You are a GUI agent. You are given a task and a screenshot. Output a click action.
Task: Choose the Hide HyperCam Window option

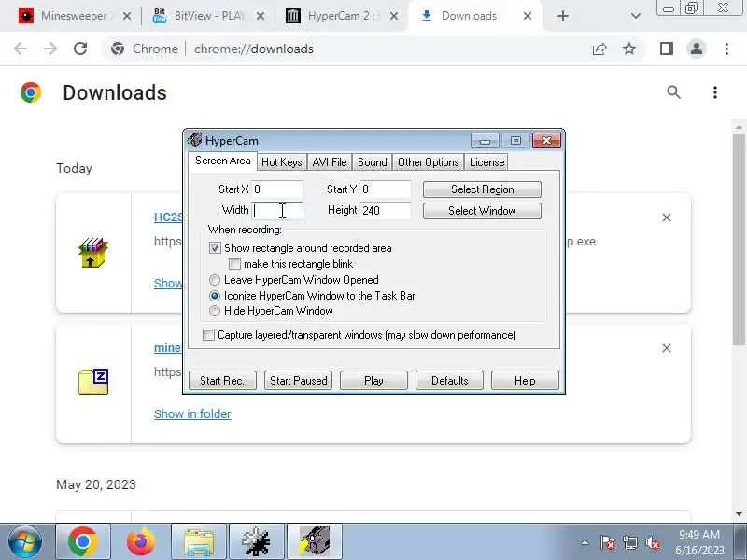(x=215, y=311)
